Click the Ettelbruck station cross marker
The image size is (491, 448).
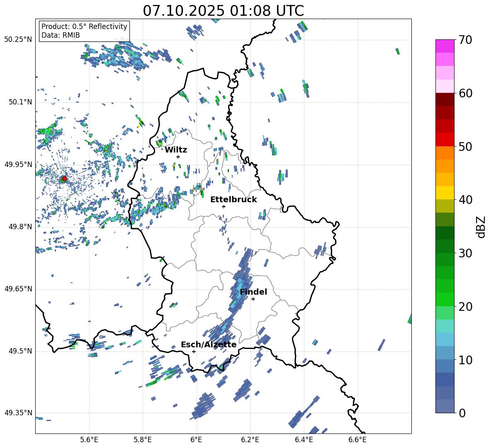[224, 206]
